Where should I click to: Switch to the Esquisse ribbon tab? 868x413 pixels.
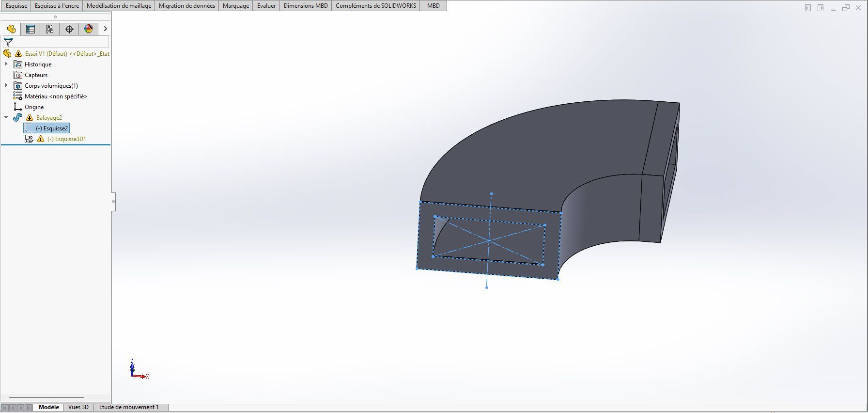point(16,6)
